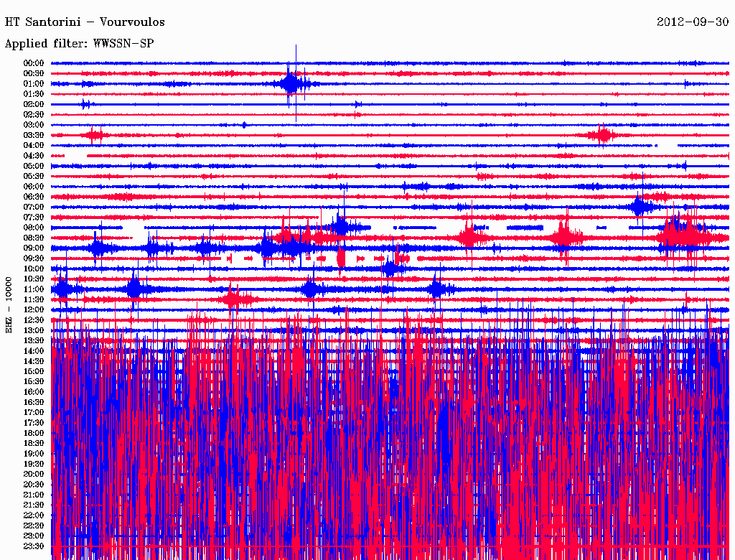
Task: Select the 21:30 time label
Action: (34, 505)
